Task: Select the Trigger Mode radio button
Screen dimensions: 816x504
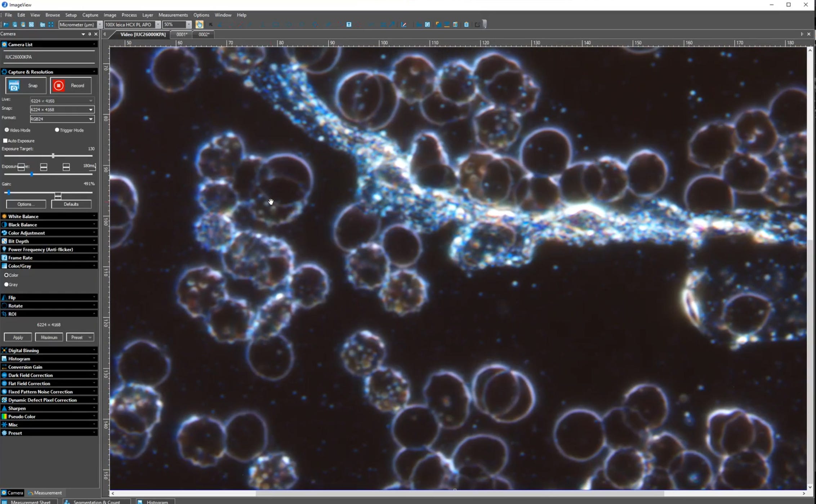Action: pyautogui.click(x=57, y=130)
